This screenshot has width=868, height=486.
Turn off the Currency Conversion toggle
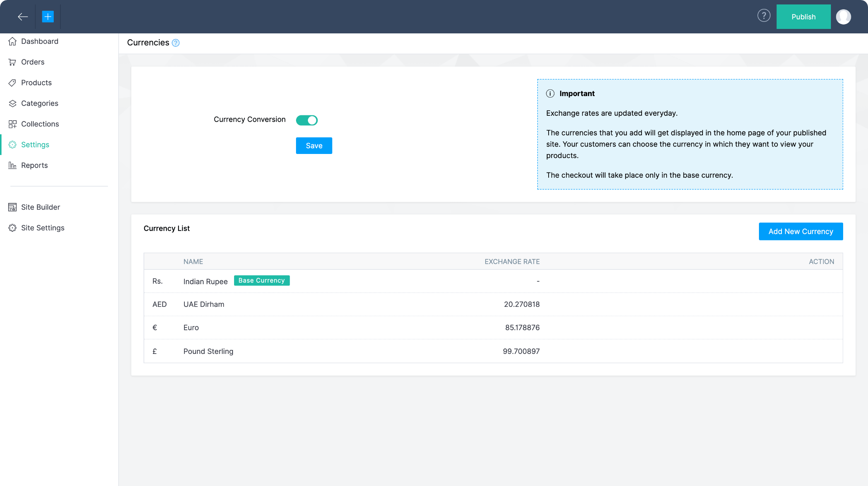[307, 120]
